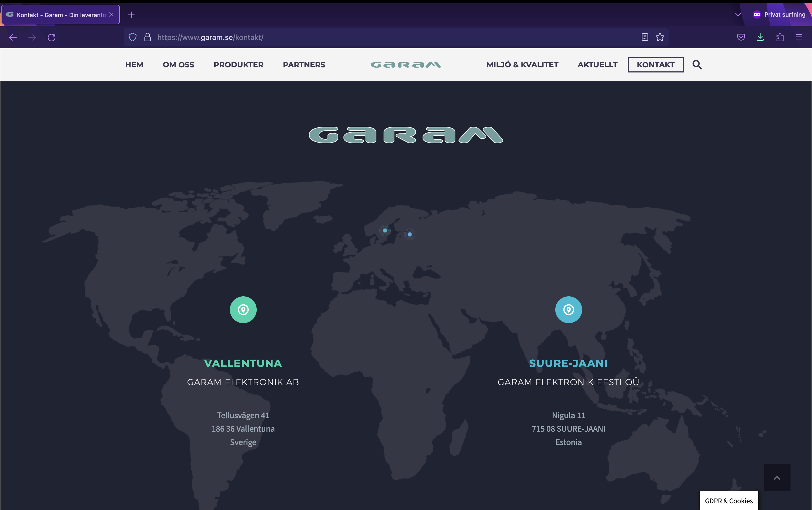812x510 pixels.
Task: Go to HEM page
Action: click(x=134, y=65)
